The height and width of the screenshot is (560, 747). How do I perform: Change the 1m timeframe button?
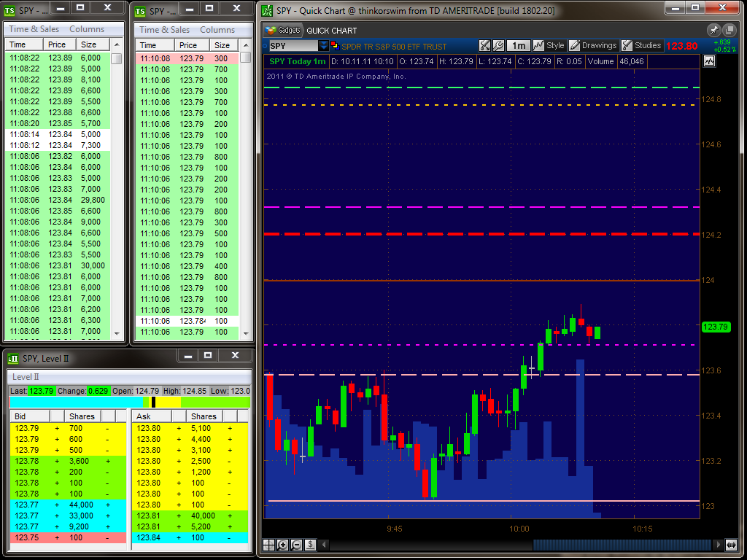coord(519,46)
